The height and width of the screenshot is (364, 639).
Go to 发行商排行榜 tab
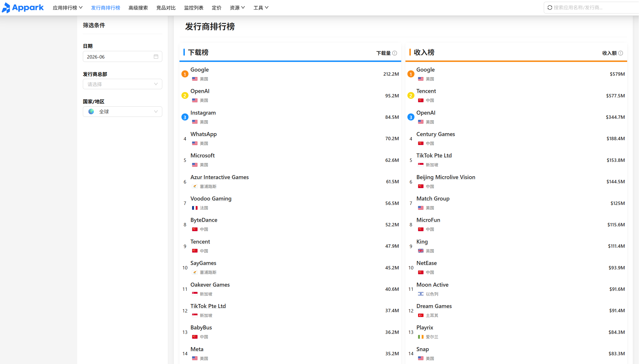pyautogui.click(x=106, y=8)
